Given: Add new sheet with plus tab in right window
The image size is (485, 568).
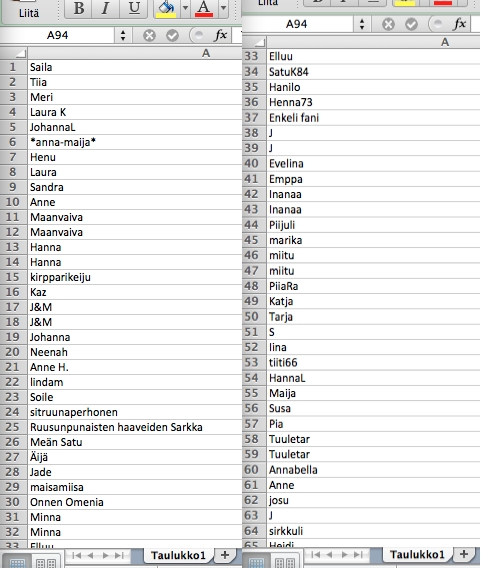Looking at the screenshot, I should pyautogui.click(x=464, y=554).
